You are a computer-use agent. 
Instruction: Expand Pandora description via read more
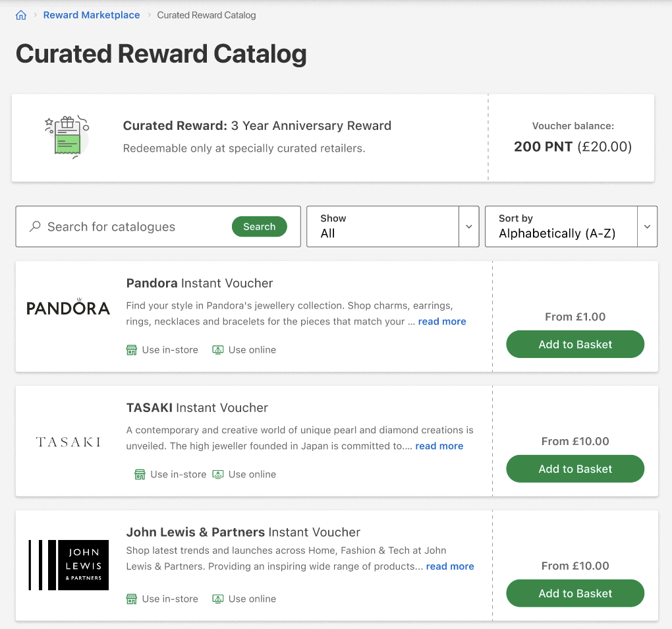(x=441, y=321)
